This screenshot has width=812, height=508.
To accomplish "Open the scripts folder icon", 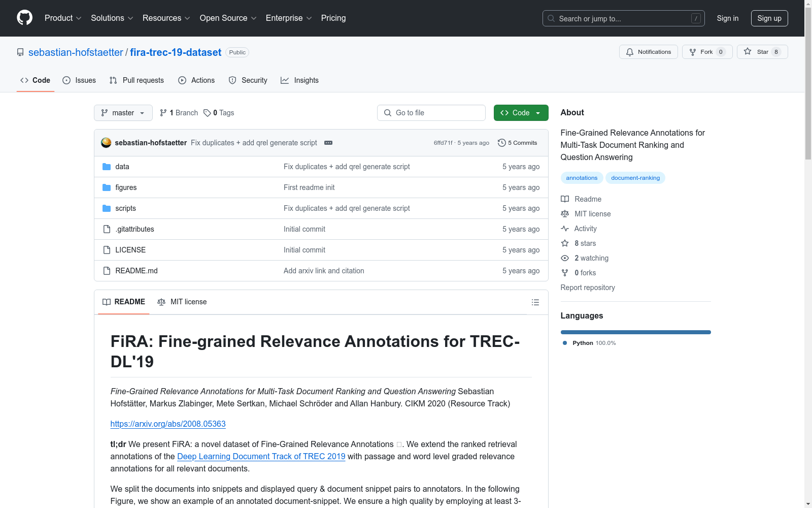I will 107,208.
